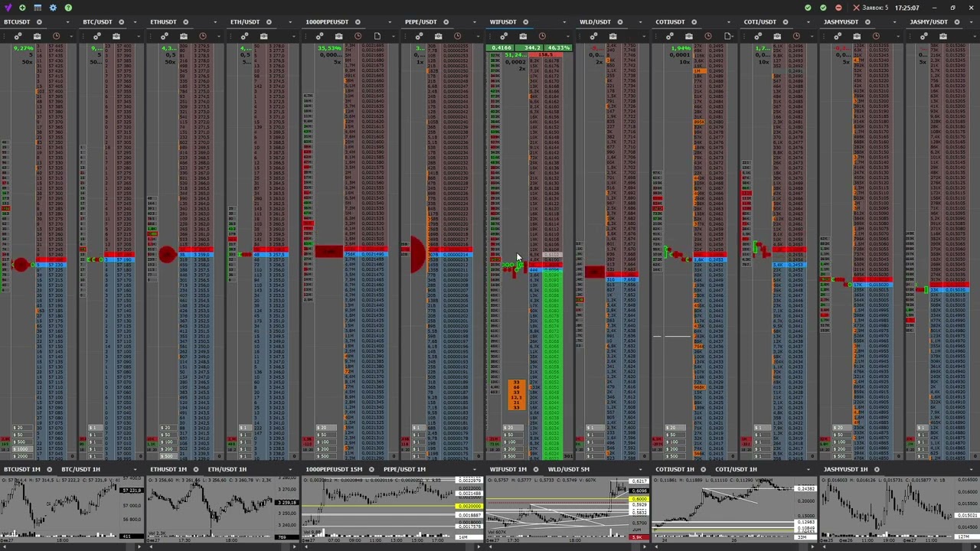This screenshot has width=980, height=551.
Task: Click yellow 0,6000 level label on WIF chart
Action: tap(639, 500)
